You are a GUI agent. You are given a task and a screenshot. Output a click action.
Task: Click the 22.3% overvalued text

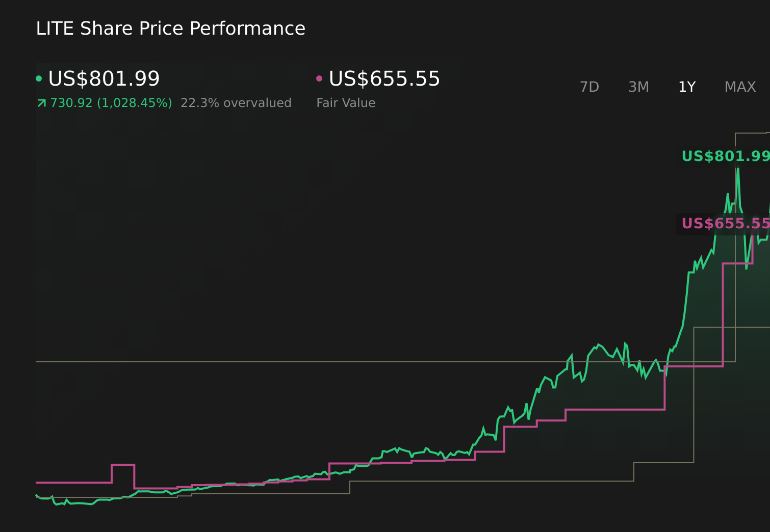click(x=236, y=103)
